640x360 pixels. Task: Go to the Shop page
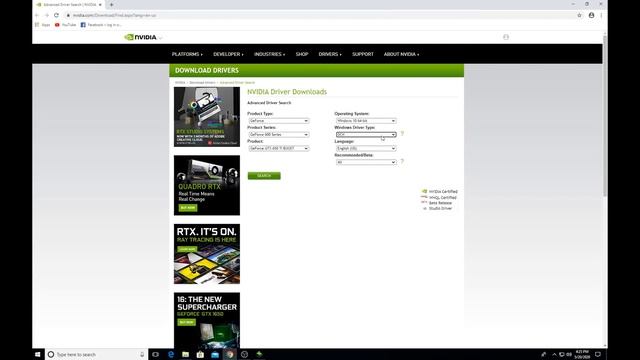(x=302, y=54)
